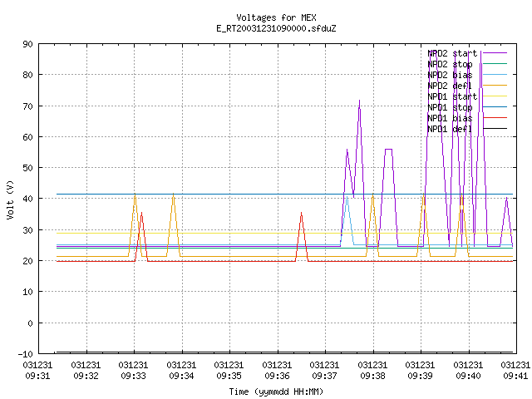Image resolution: width=532 pixels, height=399 pixels.
Task: Click the dark blue NPD1 stop legend line sample
Action: (x=495, y=107)
